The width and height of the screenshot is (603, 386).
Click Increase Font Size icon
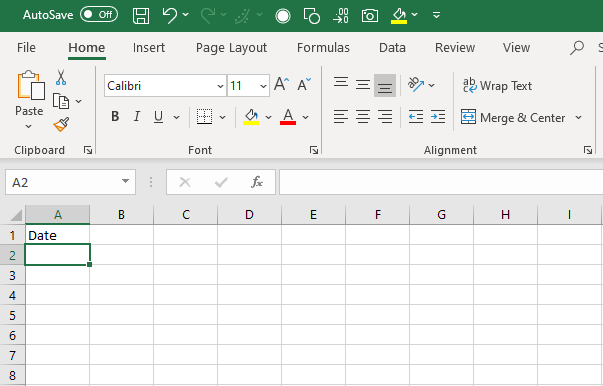tap(282, 84)
